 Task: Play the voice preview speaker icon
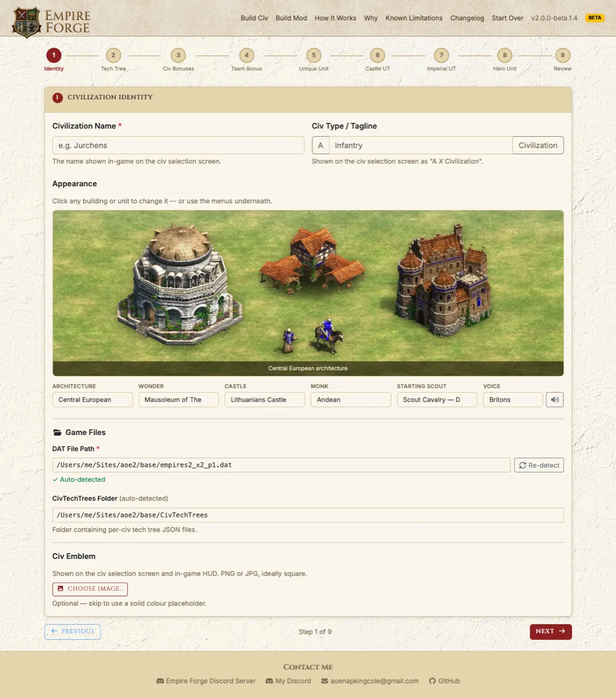555,400
